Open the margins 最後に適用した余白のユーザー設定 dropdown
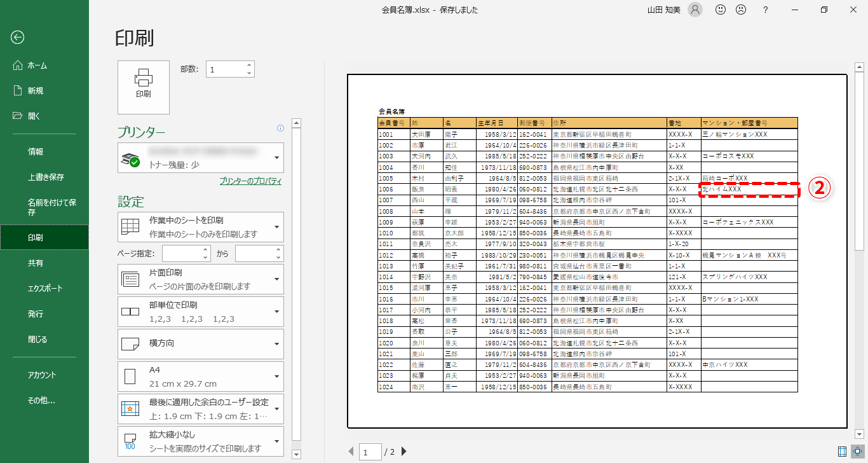The image size is (868, 463). [x=201, y=409]
